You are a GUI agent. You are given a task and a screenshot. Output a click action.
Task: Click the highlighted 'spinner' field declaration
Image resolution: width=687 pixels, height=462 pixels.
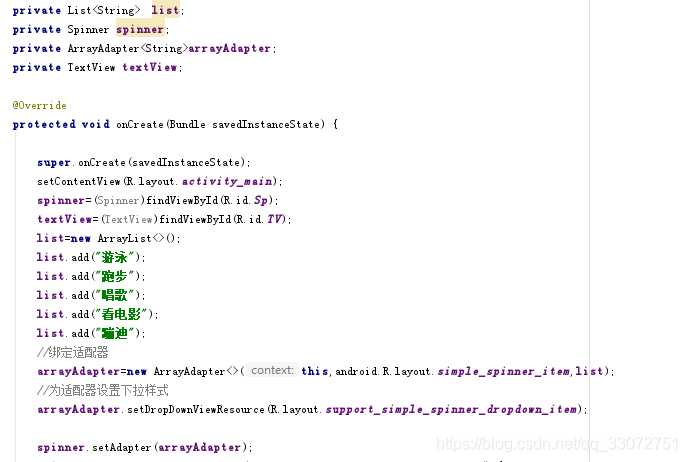click(x=140, y=29)
